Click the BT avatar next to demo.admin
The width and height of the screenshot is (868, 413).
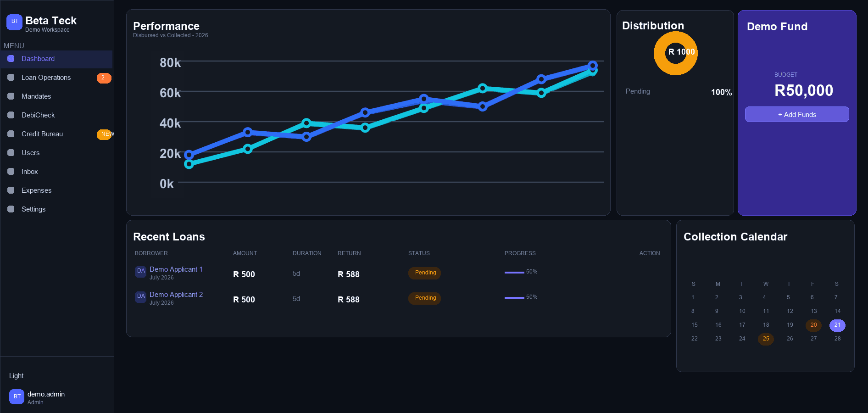tap(17, 396)
